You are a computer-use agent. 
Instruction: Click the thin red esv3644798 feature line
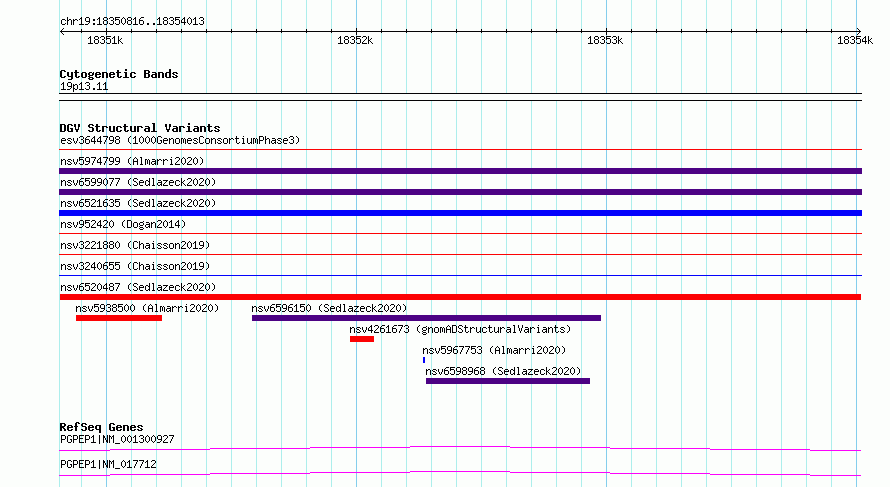[x=460, y=150]
